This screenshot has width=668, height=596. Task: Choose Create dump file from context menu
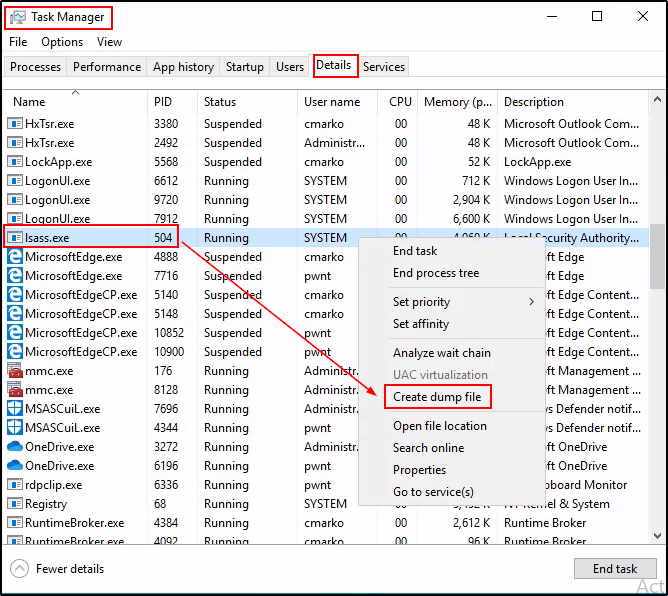coord(438,397)
